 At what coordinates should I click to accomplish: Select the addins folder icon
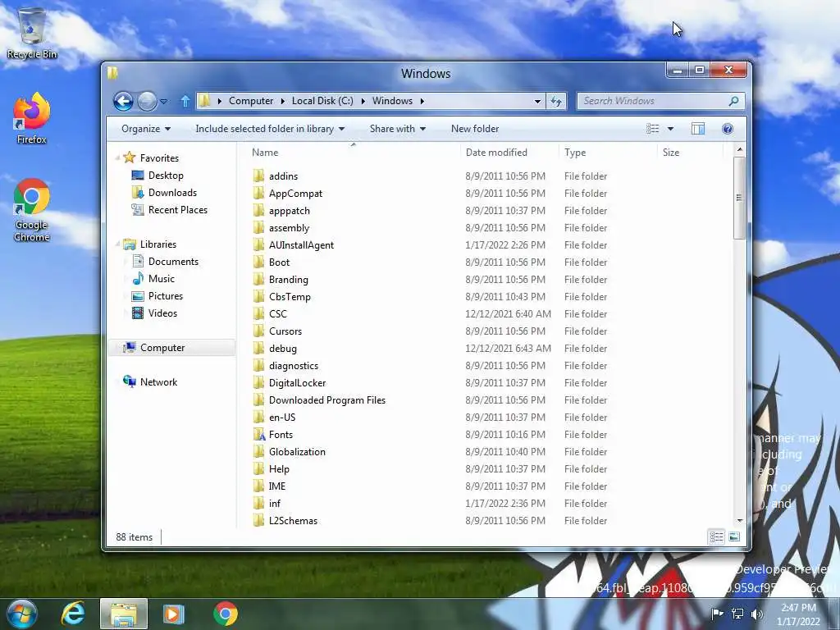click(258, 176)
